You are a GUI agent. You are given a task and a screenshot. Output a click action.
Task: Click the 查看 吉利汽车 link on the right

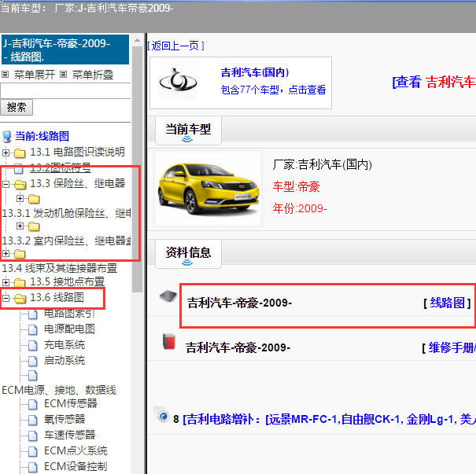point(434,82)
